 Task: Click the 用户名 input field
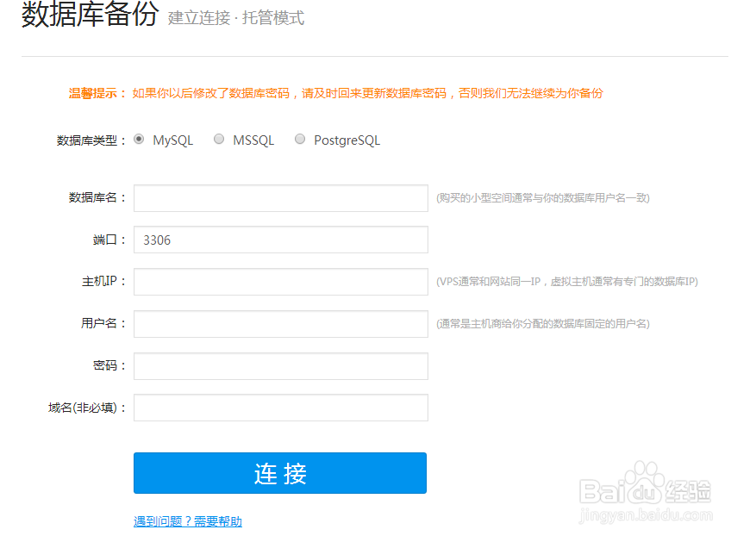[280, 323]
